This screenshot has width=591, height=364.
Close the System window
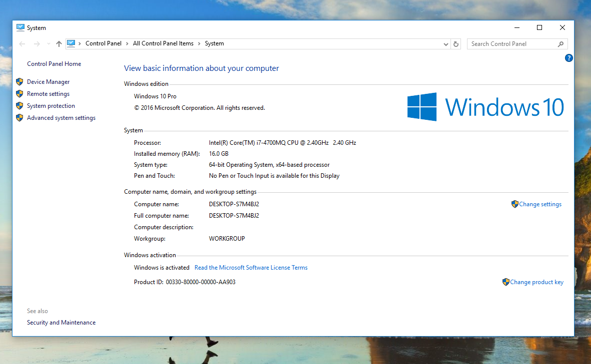click(562, 27)
